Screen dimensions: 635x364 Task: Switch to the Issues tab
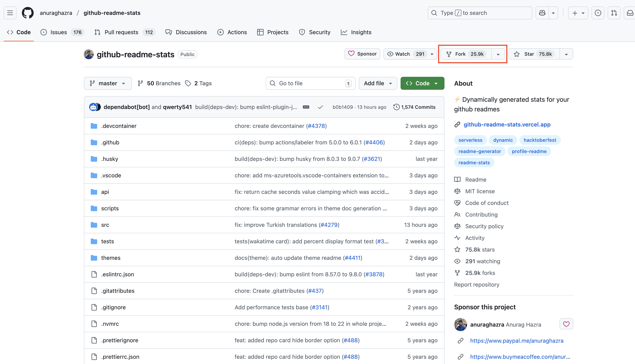[x=62, y=32]
